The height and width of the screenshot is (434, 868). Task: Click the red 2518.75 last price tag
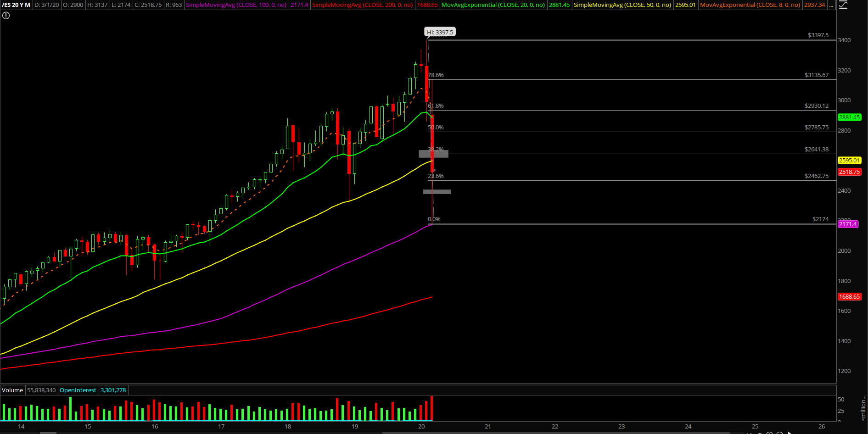click(849, 172)
